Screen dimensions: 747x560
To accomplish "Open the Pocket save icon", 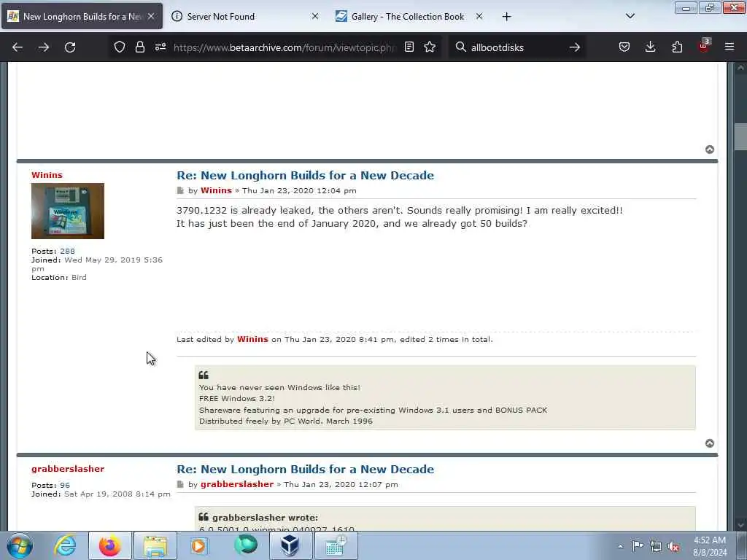I will pyautogui.click(x=624, y=47).
